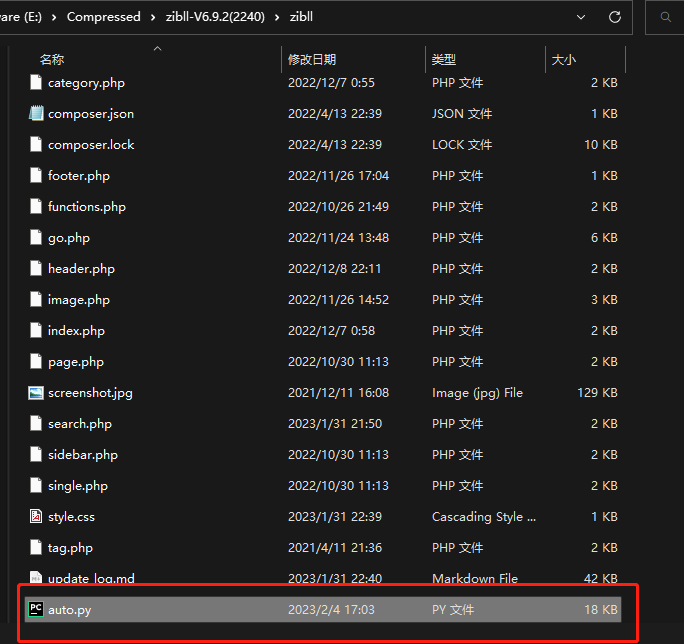The width and height of the screenshot is (684, 644).
Task: Sort files by 修改日期 column header
Action: [312, 60]
